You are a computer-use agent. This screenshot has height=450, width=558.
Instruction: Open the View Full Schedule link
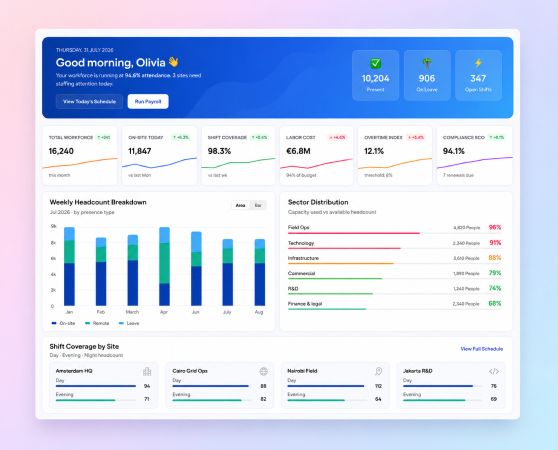[481, 349]
